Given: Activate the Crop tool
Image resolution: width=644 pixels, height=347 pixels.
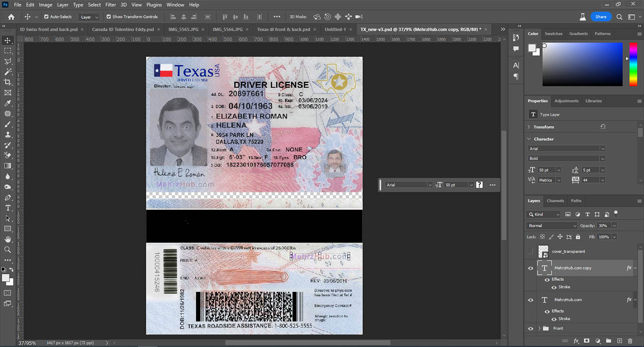Looking at the screenshot, I should pyautogui.click(x=8, y=82).
